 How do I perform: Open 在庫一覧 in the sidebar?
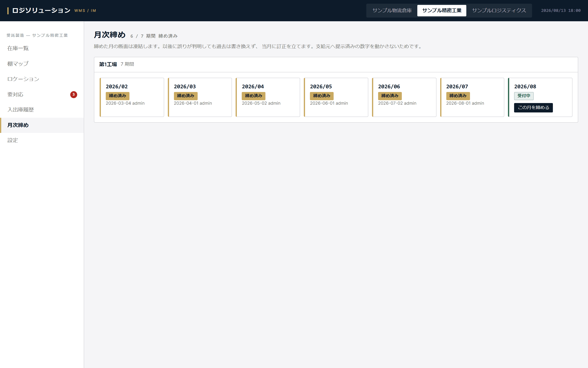(x=42, y=48)
